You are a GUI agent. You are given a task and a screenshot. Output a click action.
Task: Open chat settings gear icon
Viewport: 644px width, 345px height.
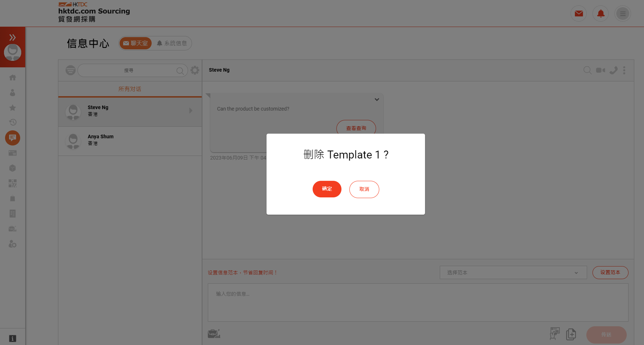(195, 70)
